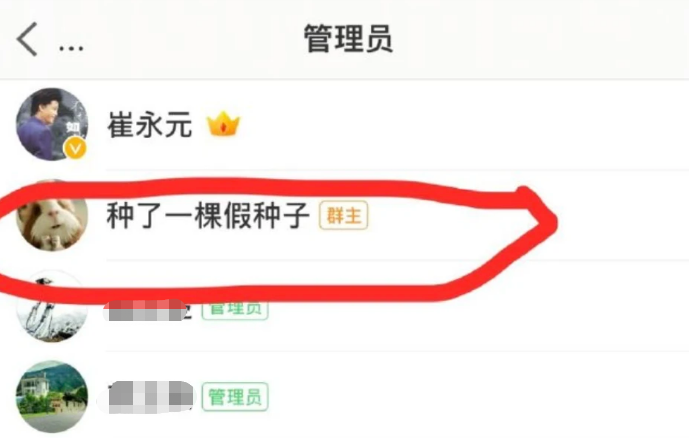The height and width of the screenshot is (438, 689).
Task: Click the partly covered green 管理员 badge
Action: 235,310
